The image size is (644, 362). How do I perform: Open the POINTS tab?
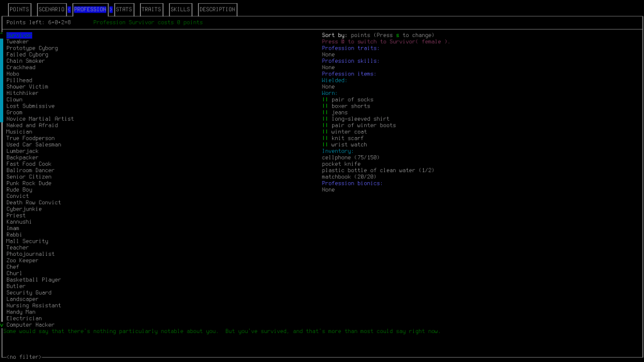click(x=19, y=9)
